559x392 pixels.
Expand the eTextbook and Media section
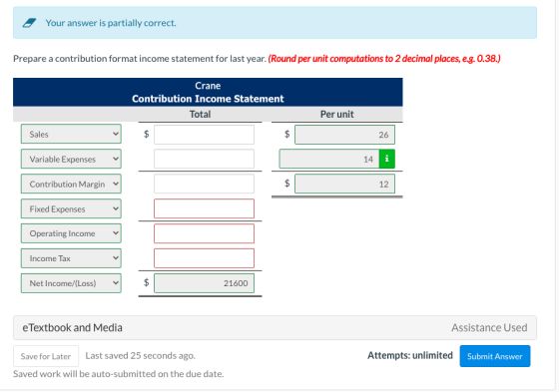pyautogui.click(x=275, y=327)
